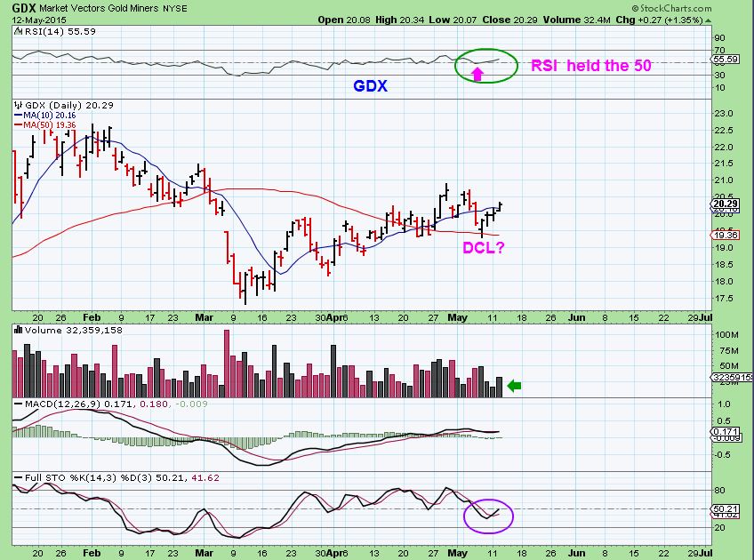Click the purple ellipse on stochastics panel
The image size is (754, 560).
(488, 516)
